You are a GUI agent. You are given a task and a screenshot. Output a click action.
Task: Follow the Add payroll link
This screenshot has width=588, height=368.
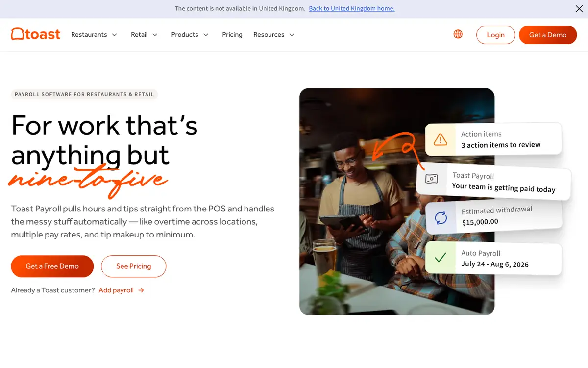[116, 290]
